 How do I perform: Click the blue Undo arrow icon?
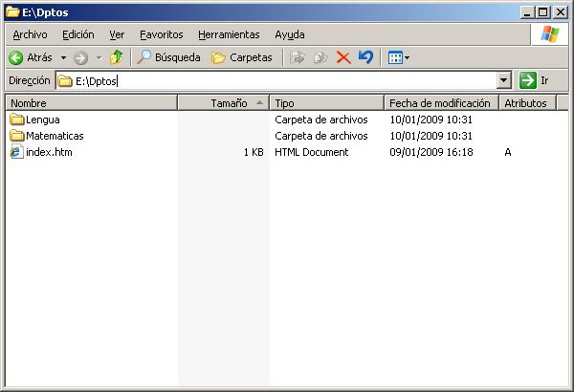[x=365, y=57]
